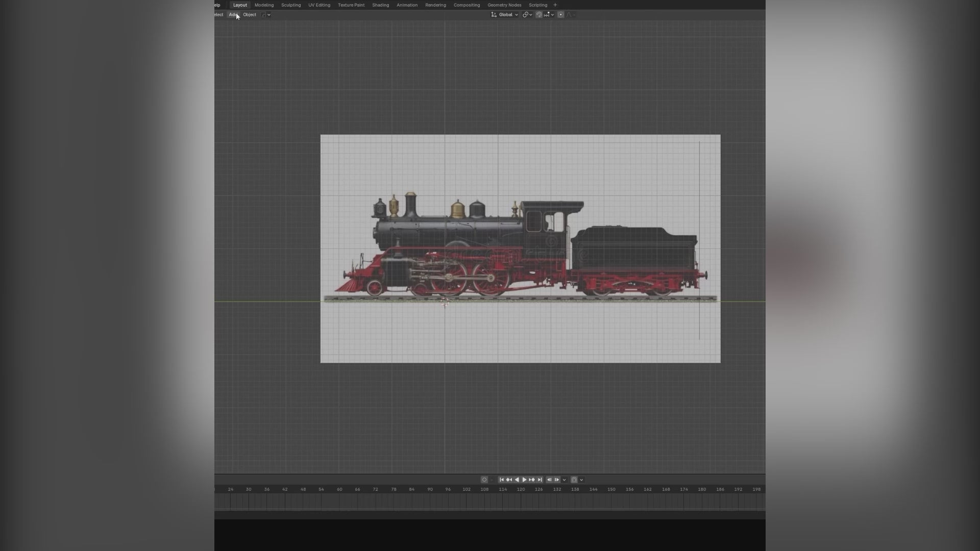Step forward one frame
This screenshot has height=551, width=980.
coord(557,480)
